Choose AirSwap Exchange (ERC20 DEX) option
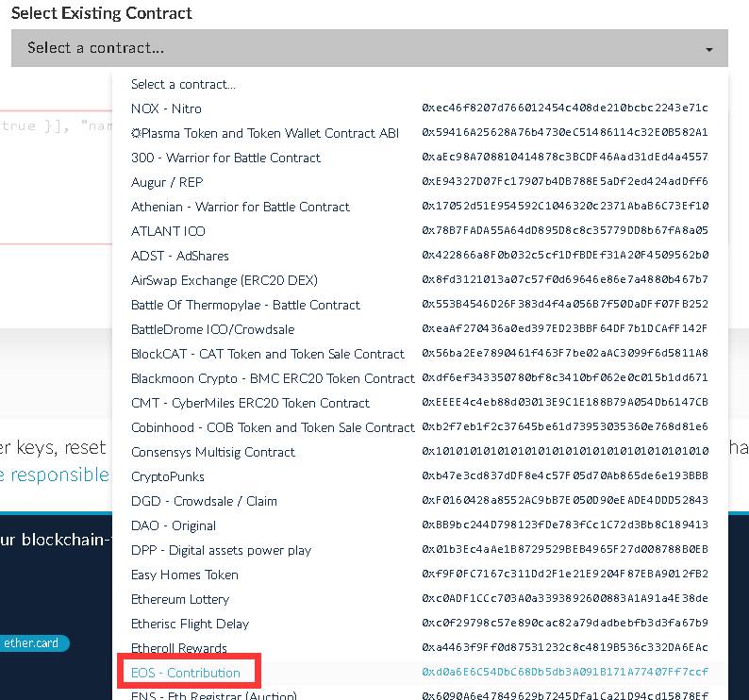The image size is (749, 700). (x=421, y=280)
